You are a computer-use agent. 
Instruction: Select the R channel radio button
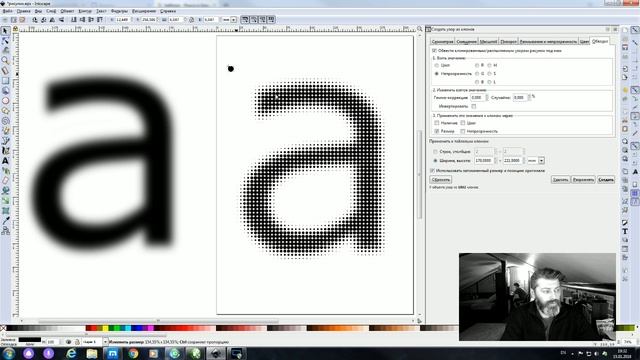477,65
